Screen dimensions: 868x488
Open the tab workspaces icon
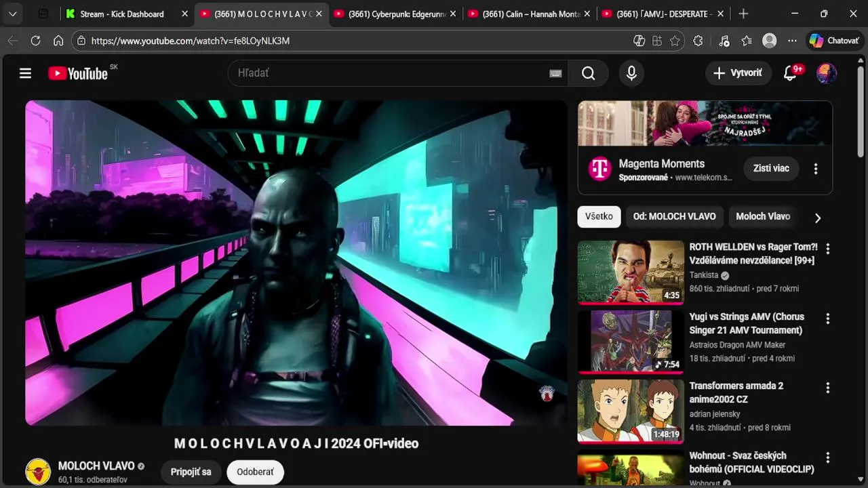(43, 14)
